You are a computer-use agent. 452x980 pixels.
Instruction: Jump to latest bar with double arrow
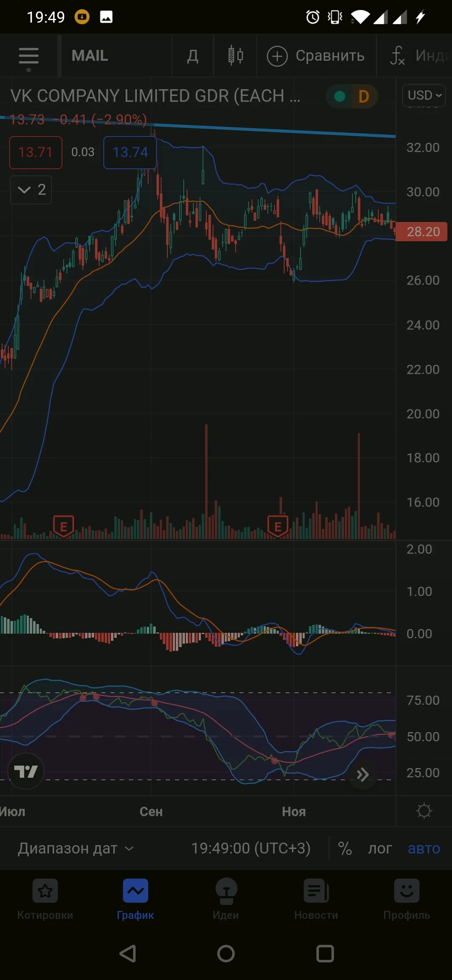tap(362, 775)
